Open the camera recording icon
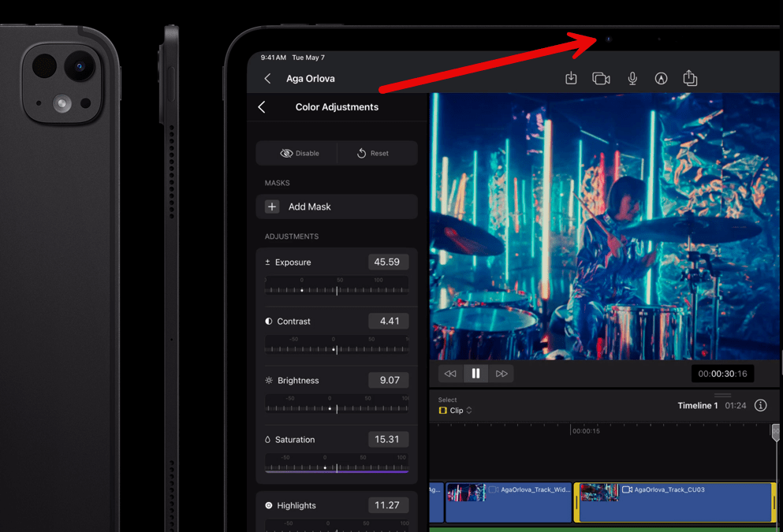This screenshot has width=783, height=532. pyautogui.click(x=601, y=78)
